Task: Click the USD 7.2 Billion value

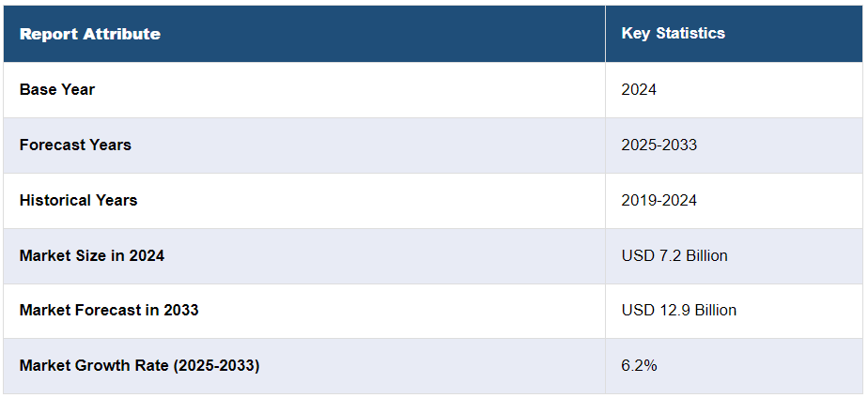Action: point(674,255)
